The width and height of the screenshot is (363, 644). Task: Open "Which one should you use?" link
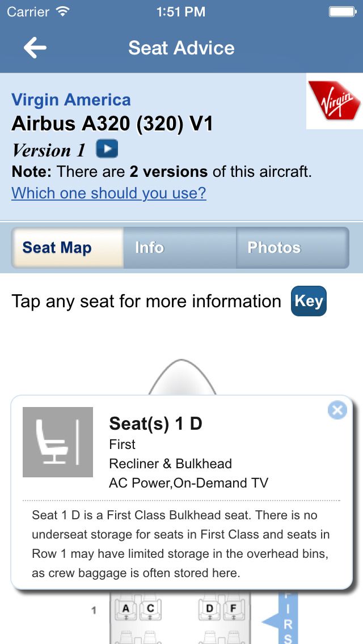point(109,193)
